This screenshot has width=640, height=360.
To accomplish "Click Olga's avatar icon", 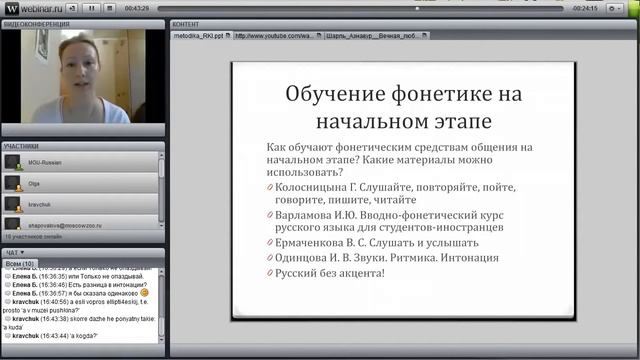I will [x=13, y=183].
